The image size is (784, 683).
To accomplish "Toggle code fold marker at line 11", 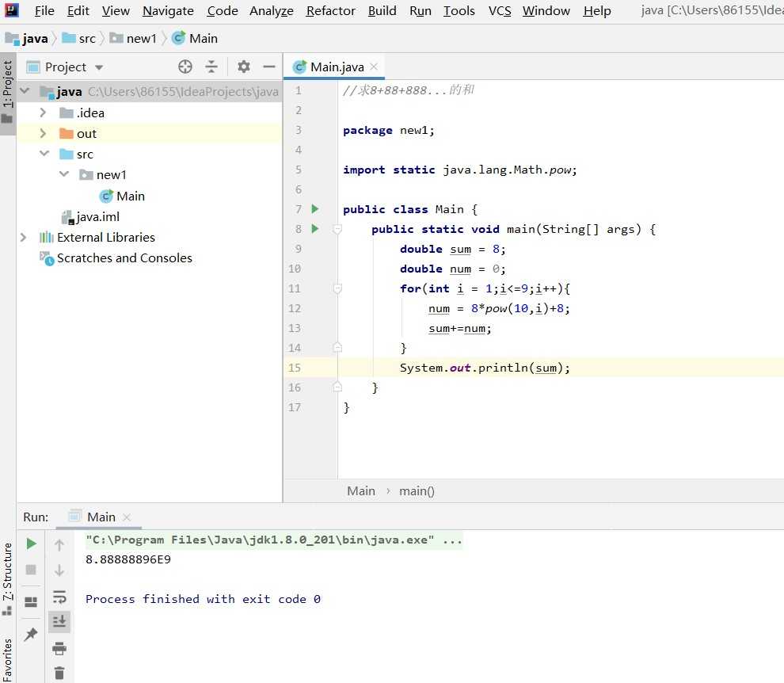I will 337,289.
